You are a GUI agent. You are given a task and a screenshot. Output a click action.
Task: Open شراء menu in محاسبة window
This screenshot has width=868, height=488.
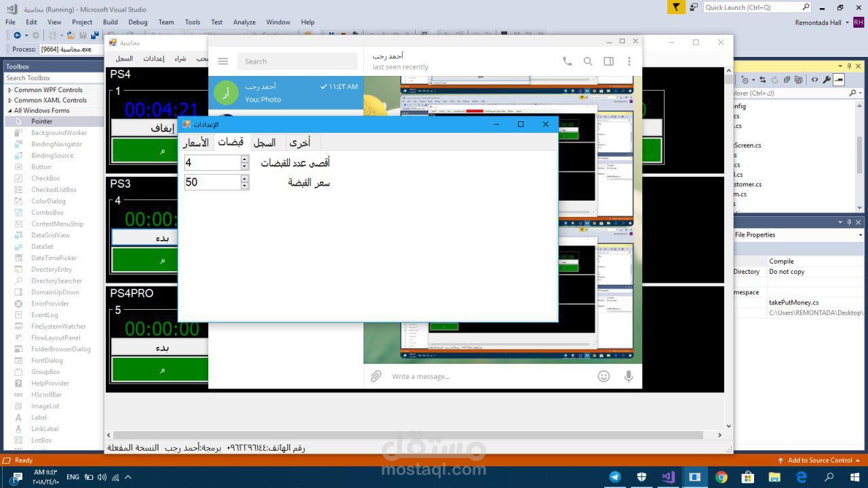(x=180, y=58)
